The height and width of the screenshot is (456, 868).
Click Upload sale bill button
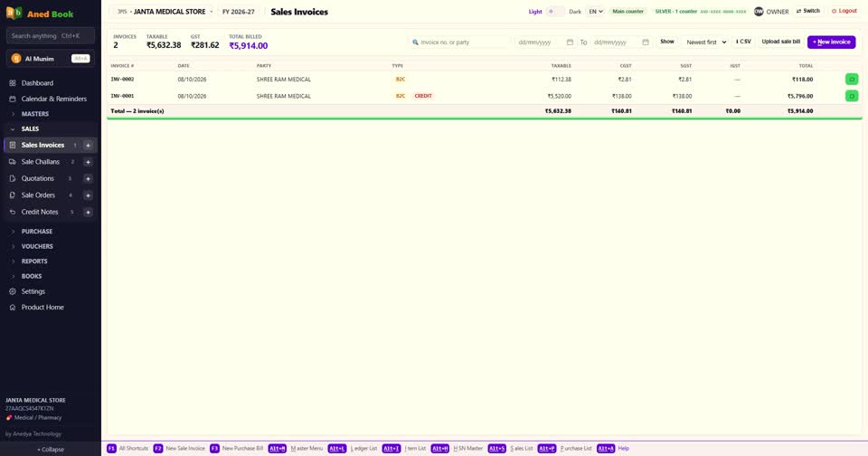780,42
